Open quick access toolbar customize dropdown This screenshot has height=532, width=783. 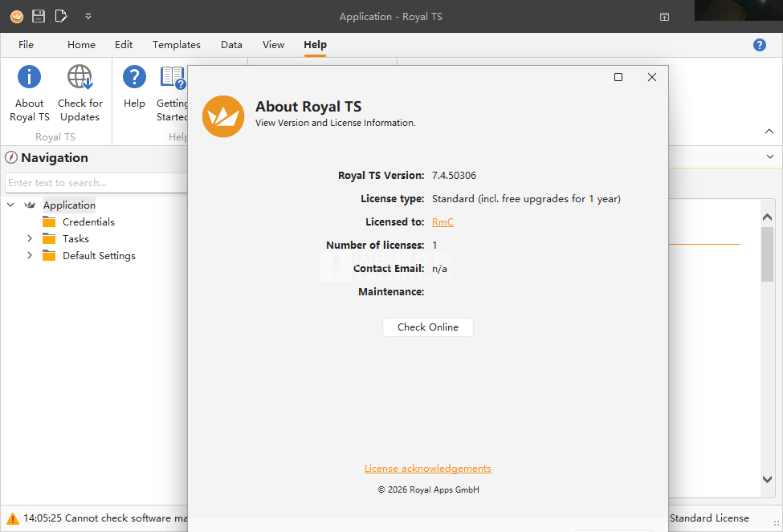[88, 16]
